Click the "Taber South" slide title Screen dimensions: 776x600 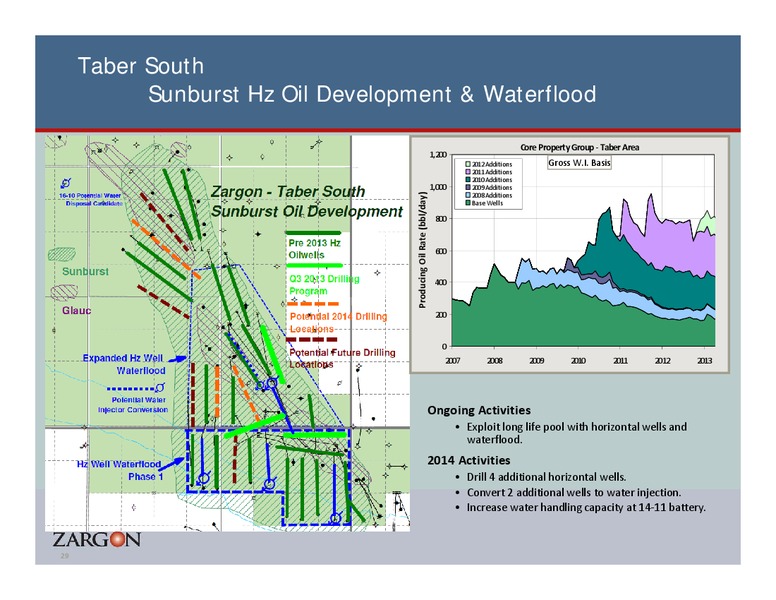pos(141,66)
